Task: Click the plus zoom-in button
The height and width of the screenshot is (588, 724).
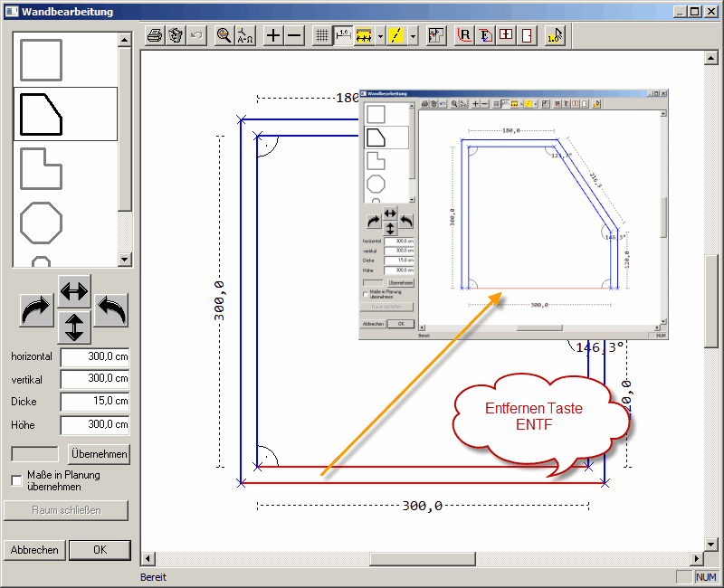Action: tap(272, 35)
